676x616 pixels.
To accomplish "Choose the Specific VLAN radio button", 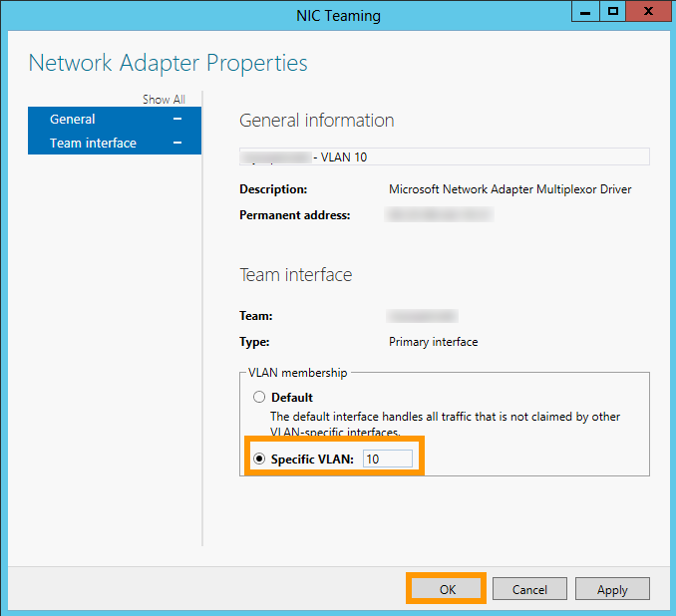I will tap(260, 459).
